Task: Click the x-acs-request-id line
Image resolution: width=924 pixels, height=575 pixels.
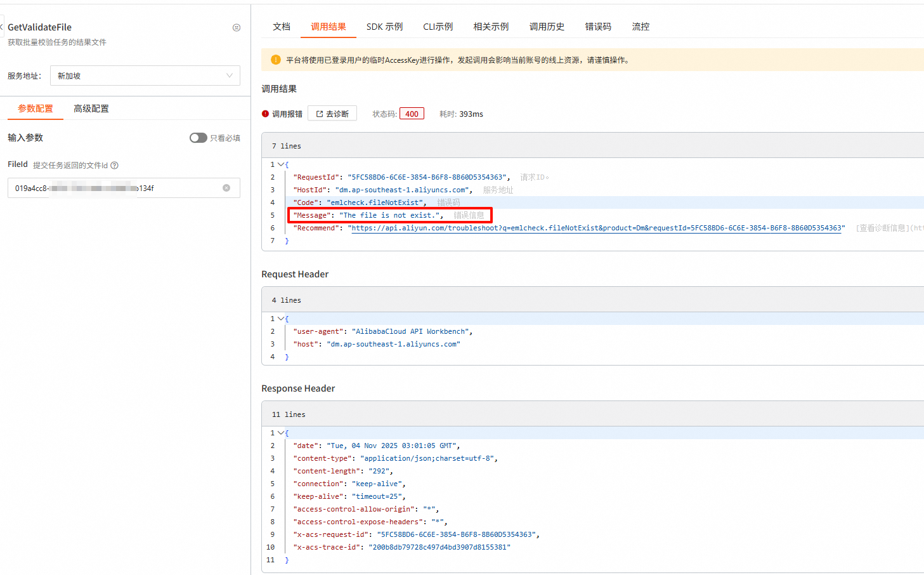Action: click(x=416, y=534)
